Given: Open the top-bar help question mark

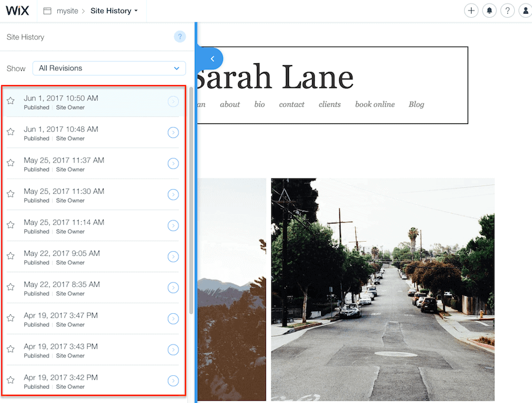Looking at the screenshot, I should point(507,11).
